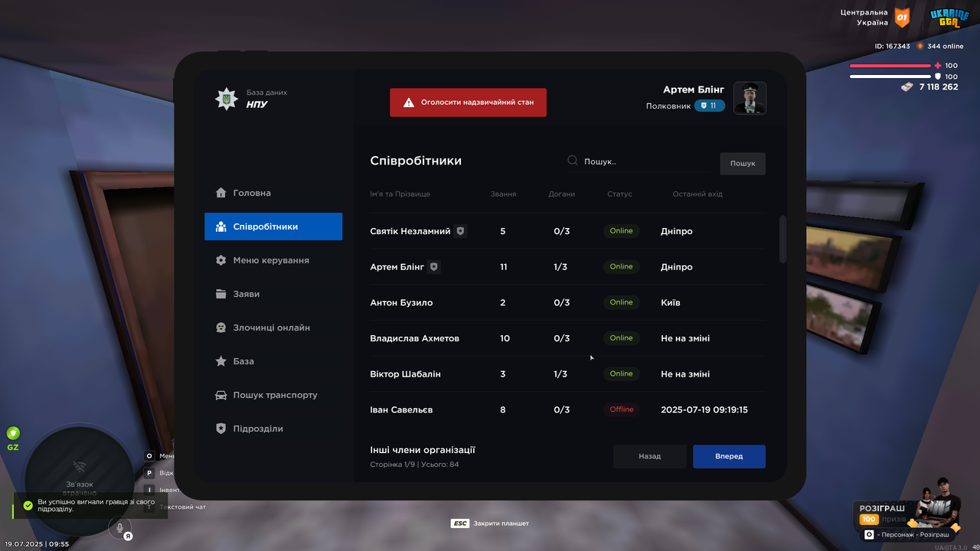Click the Пошук search button

point(743,163)
